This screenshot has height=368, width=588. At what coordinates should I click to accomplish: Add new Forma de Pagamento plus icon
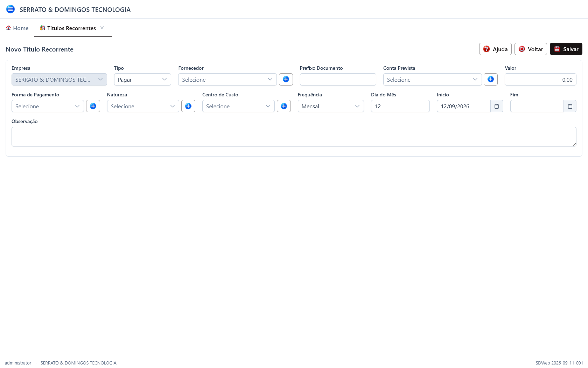(93, 106)
